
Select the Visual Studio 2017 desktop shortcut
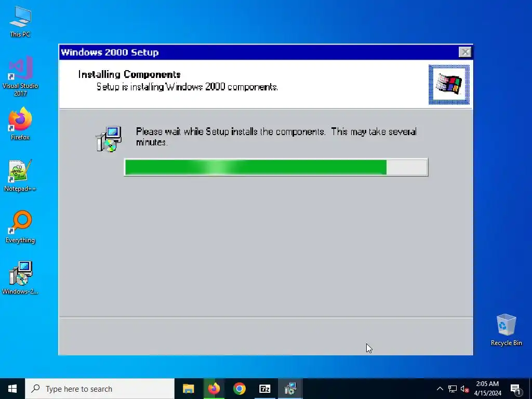coord(20,76)
